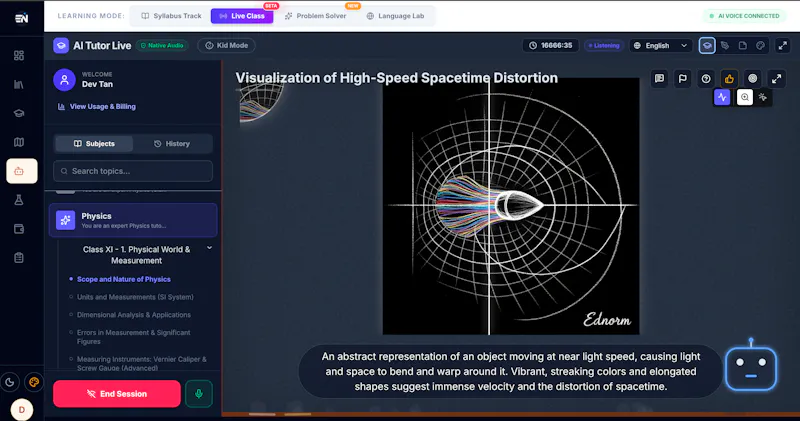Select the waveform activity tool icon
Image resolution: width=800 pixels, height=421 pixels.
pyautogui.click(x=722, y=97)
